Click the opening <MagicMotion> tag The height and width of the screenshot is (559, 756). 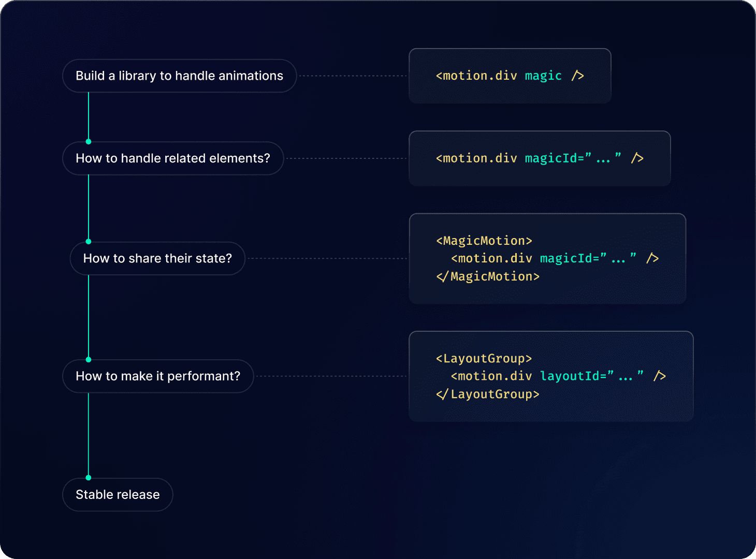click(x=484, y=241)
